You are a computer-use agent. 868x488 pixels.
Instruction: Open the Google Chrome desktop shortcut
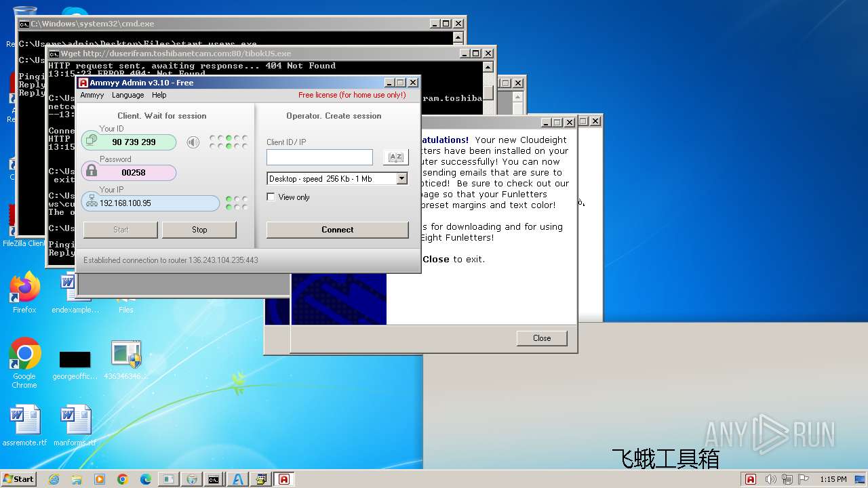24,363
